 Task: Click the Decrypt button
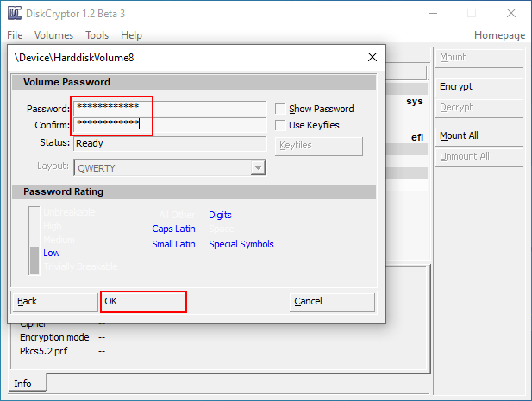tap(479, 108)
